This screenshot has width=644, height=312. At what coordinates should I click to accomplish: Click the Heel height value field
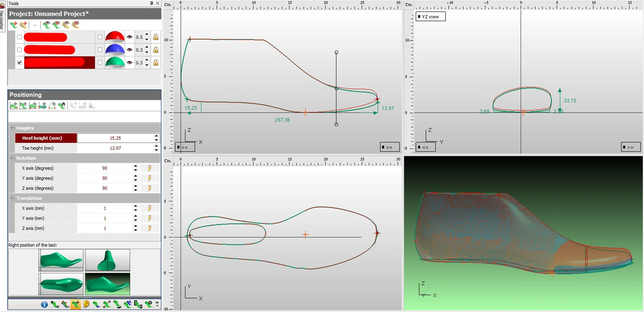point(115,138)
